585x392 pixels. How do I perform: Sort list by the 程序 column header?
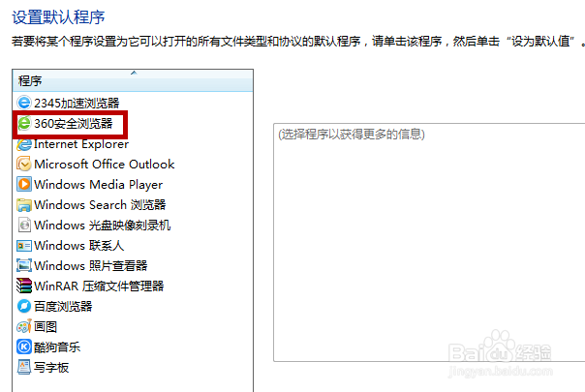(133, 80)
